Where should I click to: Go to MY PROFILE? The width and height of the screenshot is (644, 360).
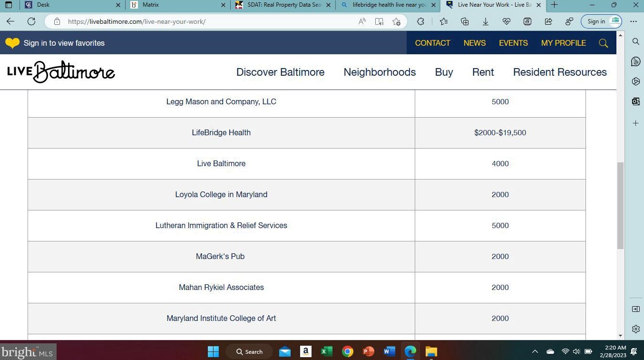[x=564, y=43]
